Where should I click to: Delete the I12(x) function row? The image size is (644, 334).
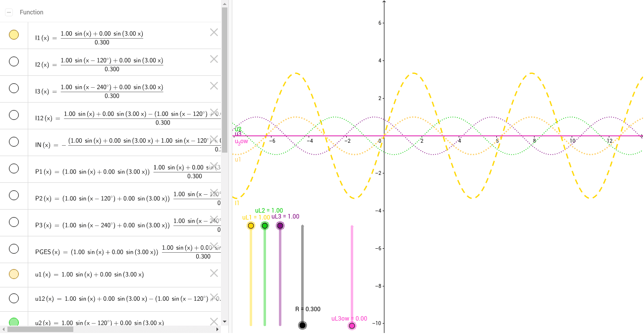coord(214,112)
